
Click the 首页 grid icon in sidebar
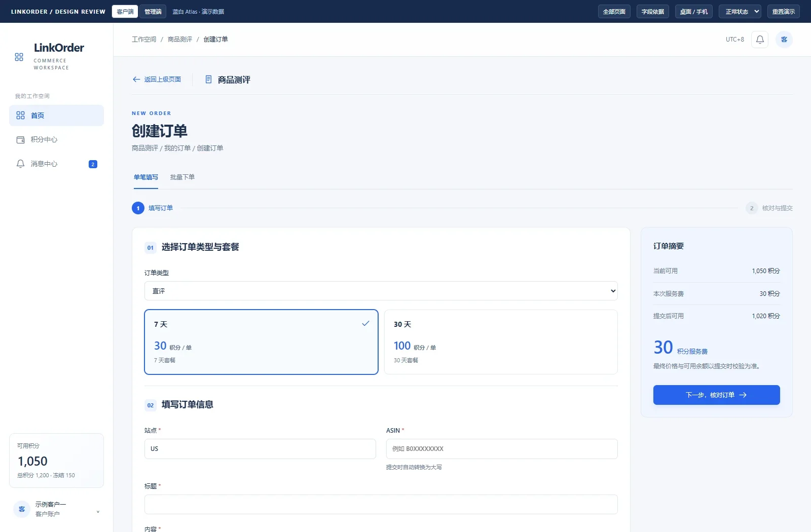20,116
